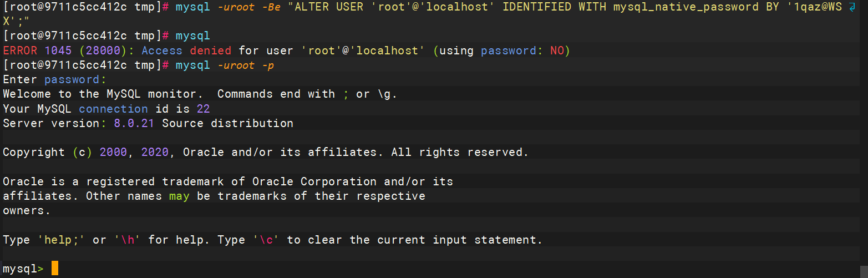The width and height of the screenshot is (868, 278).
Task: Click 'Source distribution' text
Action: [228, 123]
